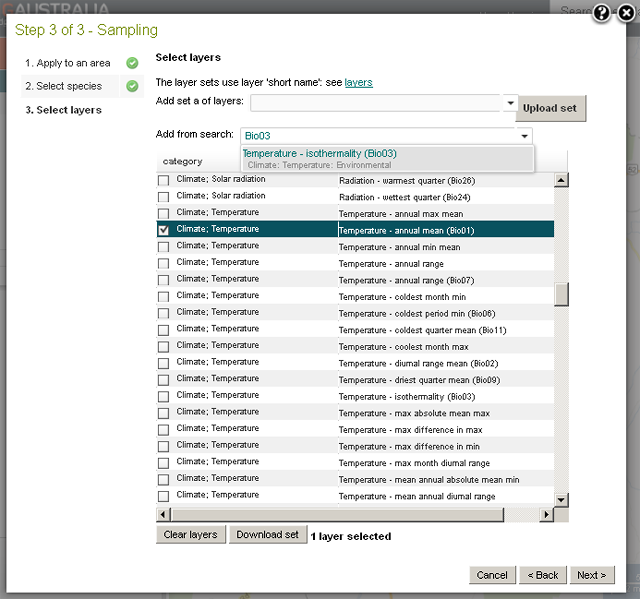This screenshot has width=640, height=599.
Task: Click green checkmark beside Select species
Action: coord(132,86)
